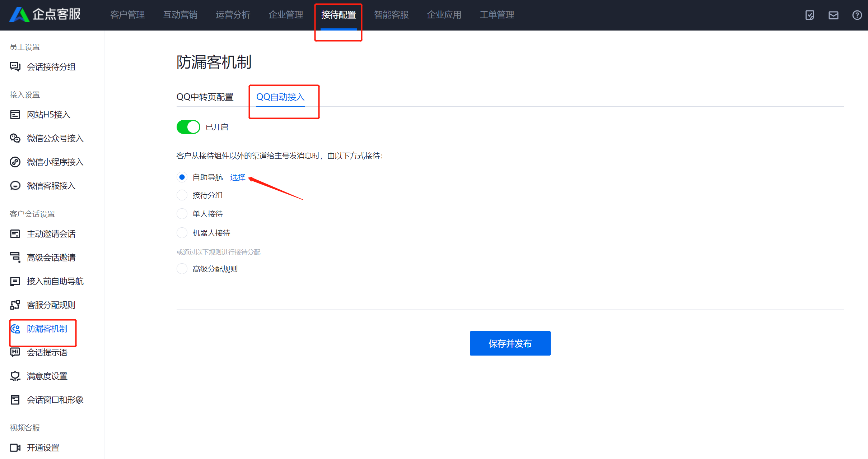The image size is (868, 459).
Task: Go to 网站H5接入 in sidebar
Action: tap(48, 115)
